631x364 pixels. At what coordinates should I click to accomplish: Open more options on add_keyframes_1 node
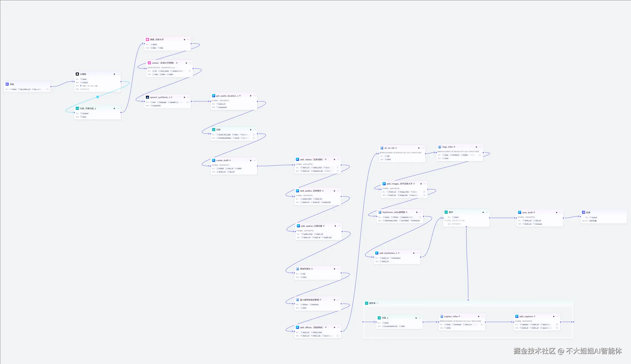418,253
